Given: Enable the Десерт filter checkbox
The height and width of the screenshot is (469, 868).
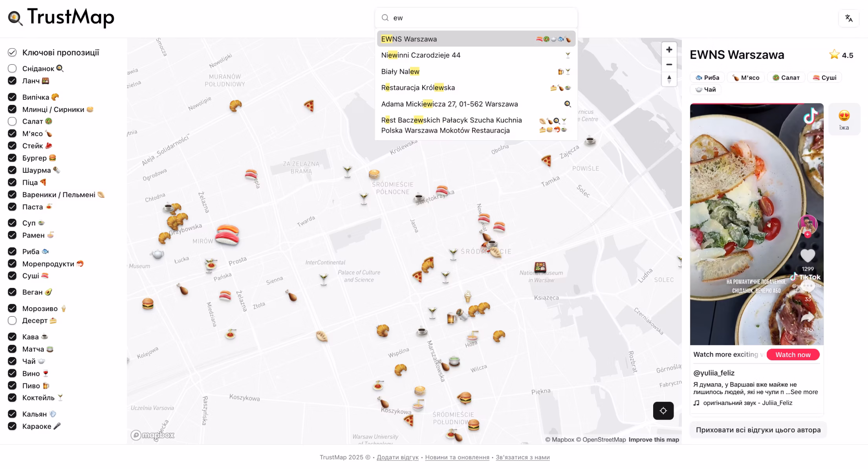Looking at the screenshot, I should coord(12,321).
